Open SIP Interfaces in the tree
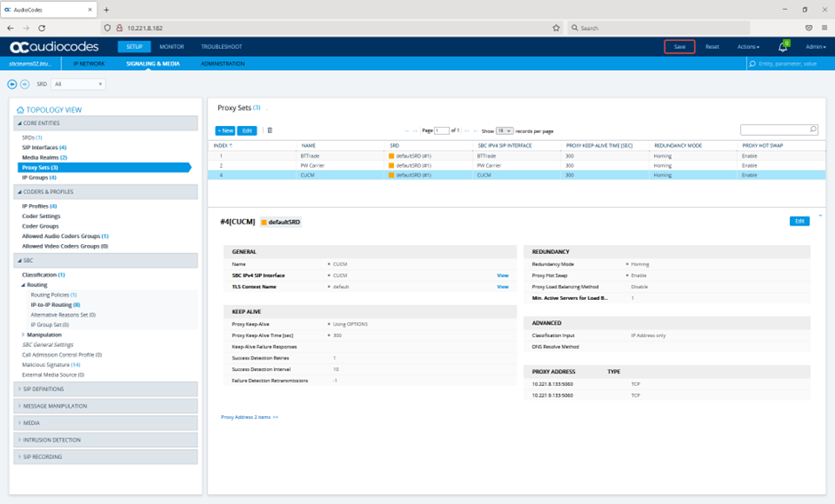 [x=44, y=147]
